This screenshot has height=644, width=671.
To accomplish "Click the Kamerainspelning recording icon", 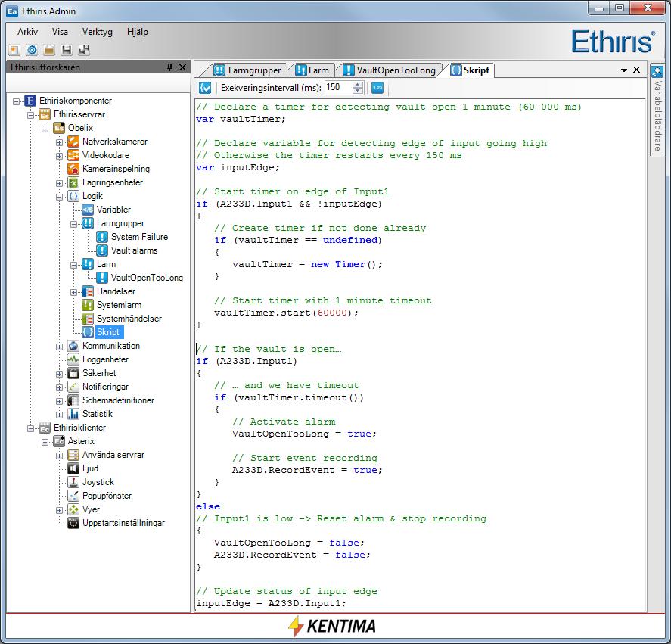I will [73, 169].
